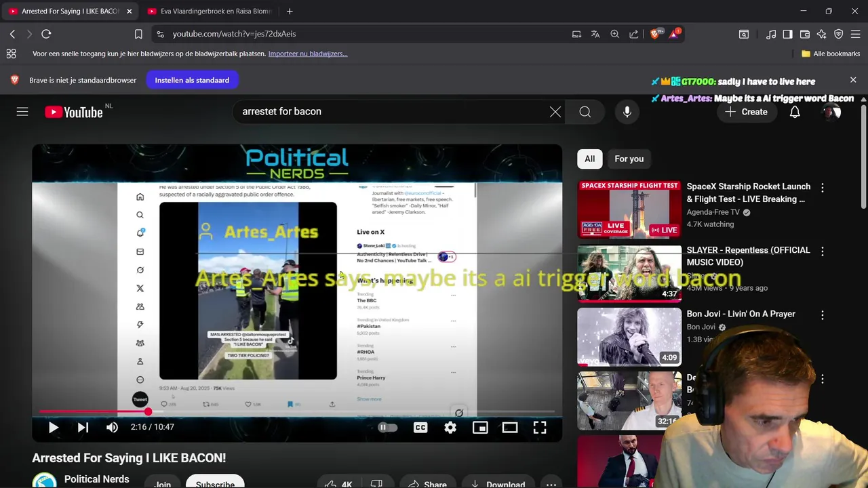Screen dimensions: 868x488
Task: Mute the video volume
Action: (x=112, y=427)
